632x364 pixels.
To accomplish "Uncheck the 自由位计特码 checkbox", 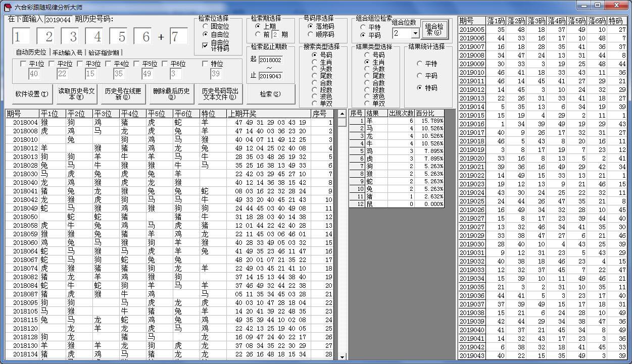I will (x=205, y=45).
